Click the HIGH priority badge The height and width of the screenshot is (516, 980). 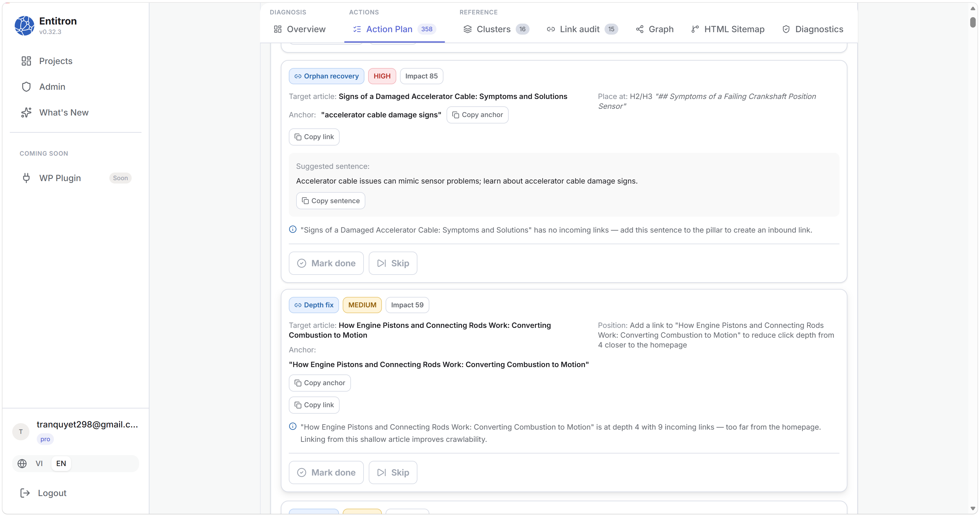(x=382, y=76)
